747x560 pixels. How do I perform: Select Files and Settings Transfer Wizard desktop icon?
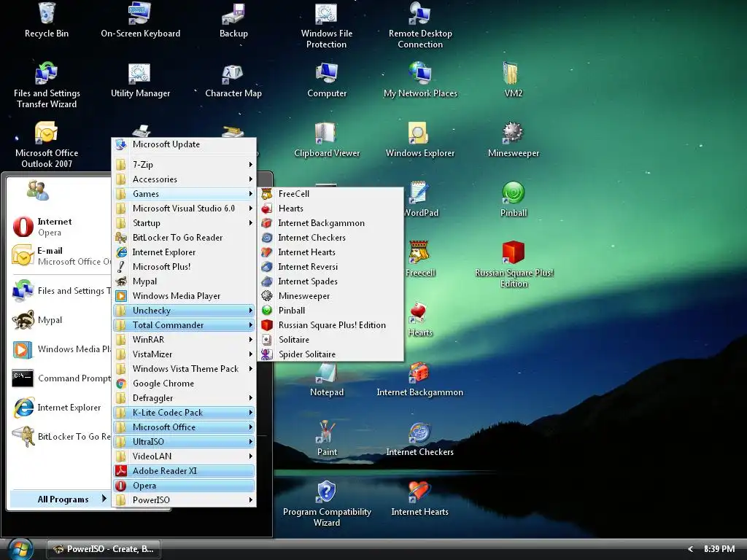47,86
